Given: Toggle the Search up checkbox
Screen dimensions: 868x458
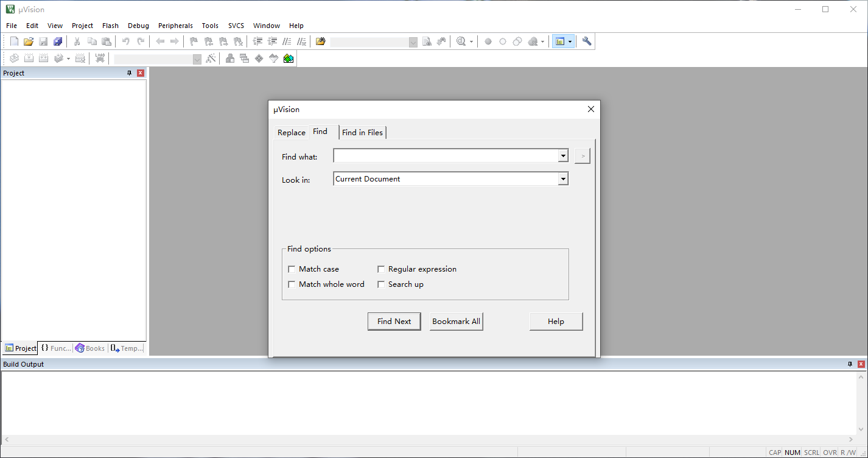Looking at the screenshot, I should tap(382, 284).
